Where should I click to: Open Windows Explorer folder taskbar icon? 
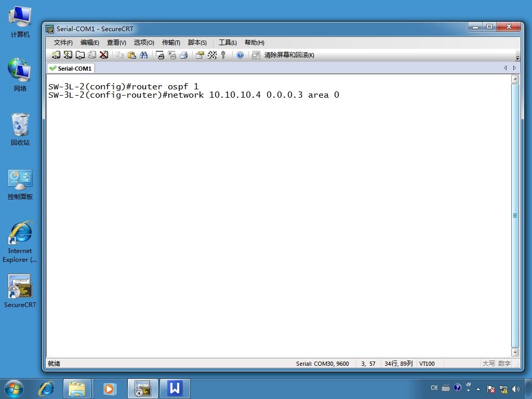click(77, 389)
